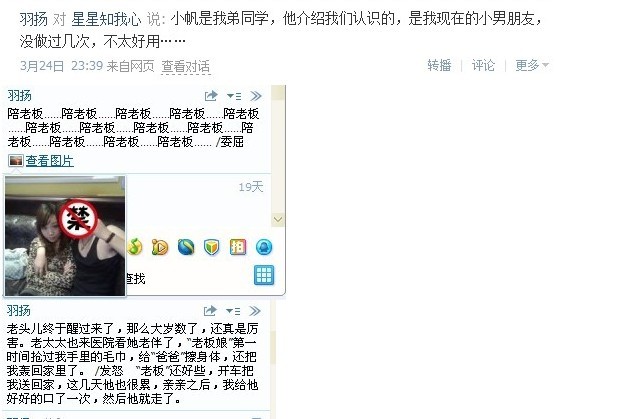Open the photo thumbnail with 禁 sign

pos(65,236)
